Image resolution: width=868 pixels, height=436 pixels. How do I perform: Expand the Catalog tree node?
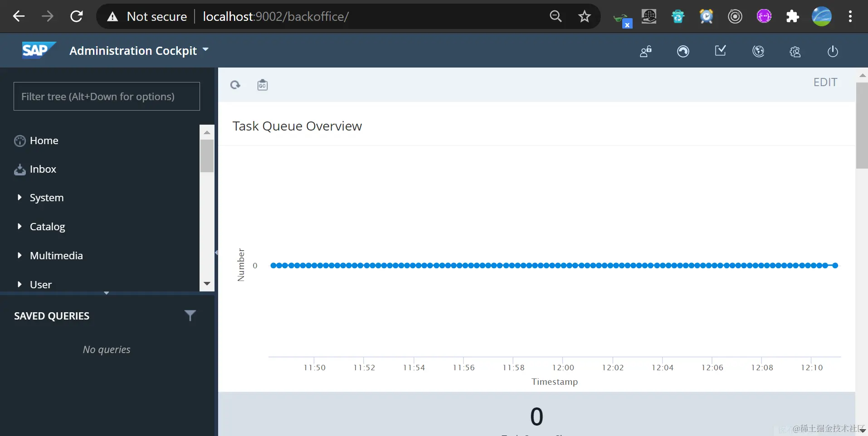point(20,226)
